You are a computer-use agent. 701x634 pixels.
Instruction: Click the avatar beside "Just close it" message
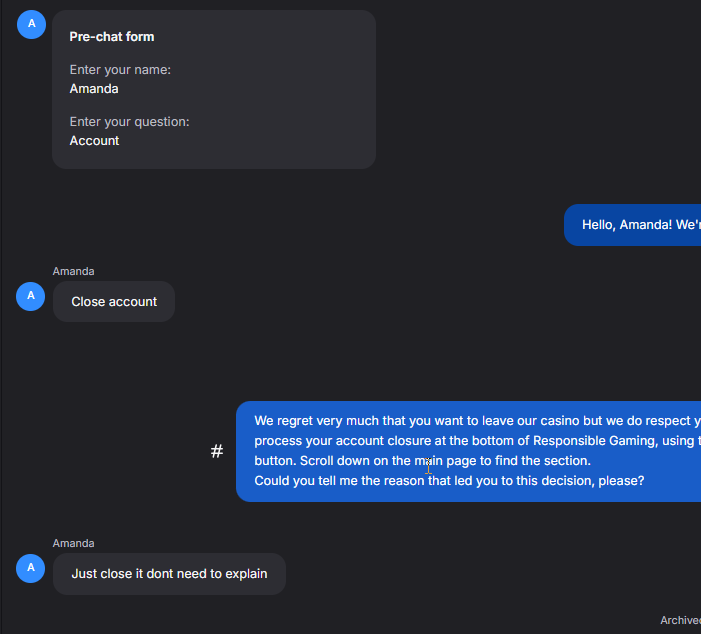(x=31, y=568)
